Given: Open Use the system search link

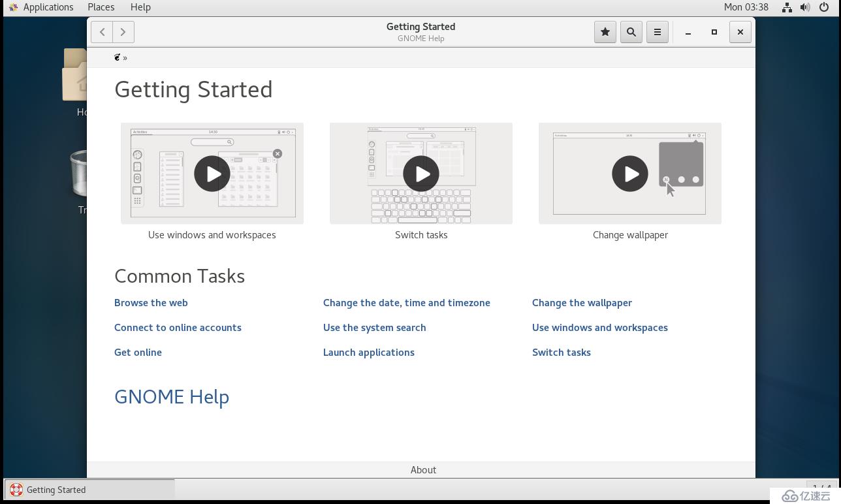Looking at the screenshot, I should 375,328.
